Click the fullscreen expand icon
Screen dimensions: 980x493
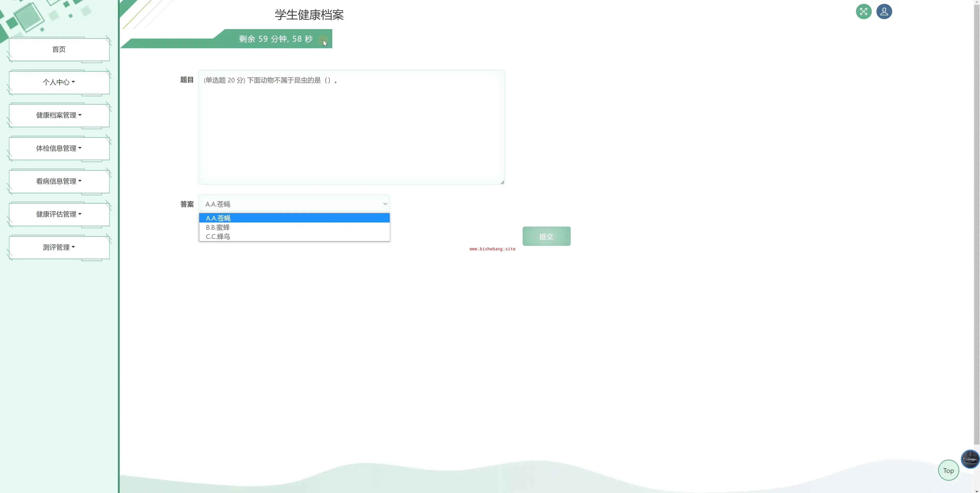(x=864, y=11)
